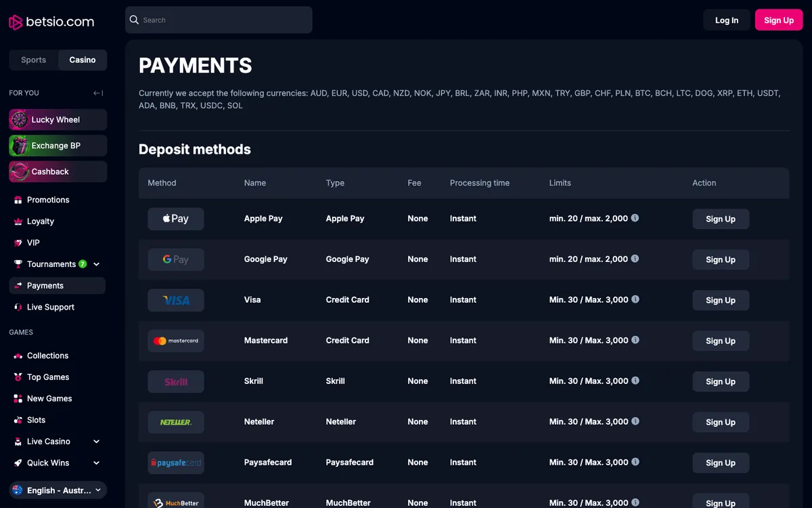
Task: Expand the Live Casino submenu chevron
Action: click(x=96, y=442)
